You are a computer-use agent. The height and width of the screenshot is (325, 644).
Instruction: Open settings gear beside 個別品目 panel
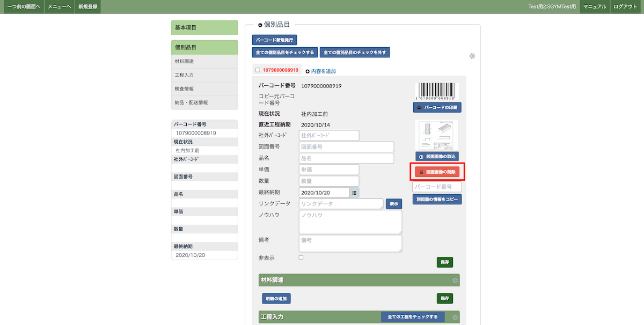pos(472,56)
